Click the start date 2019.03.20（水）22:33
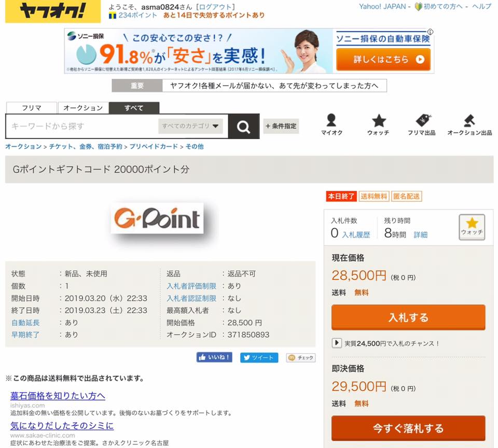 tap(106, 298)
